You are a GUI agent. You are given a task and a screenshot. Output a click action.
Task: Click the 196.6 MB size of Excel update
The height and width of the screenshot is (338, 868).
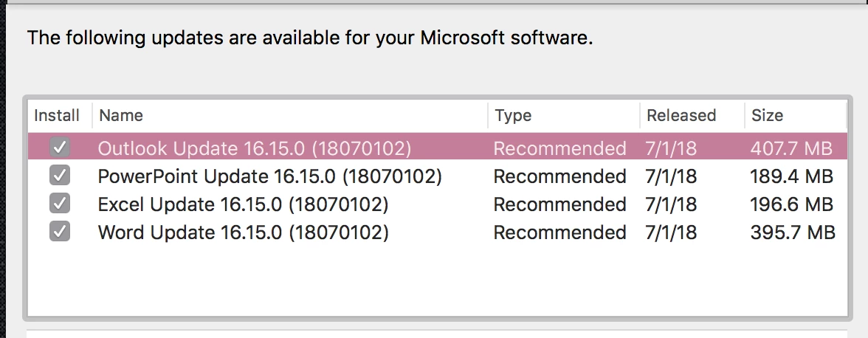click(x=791, y=204)
